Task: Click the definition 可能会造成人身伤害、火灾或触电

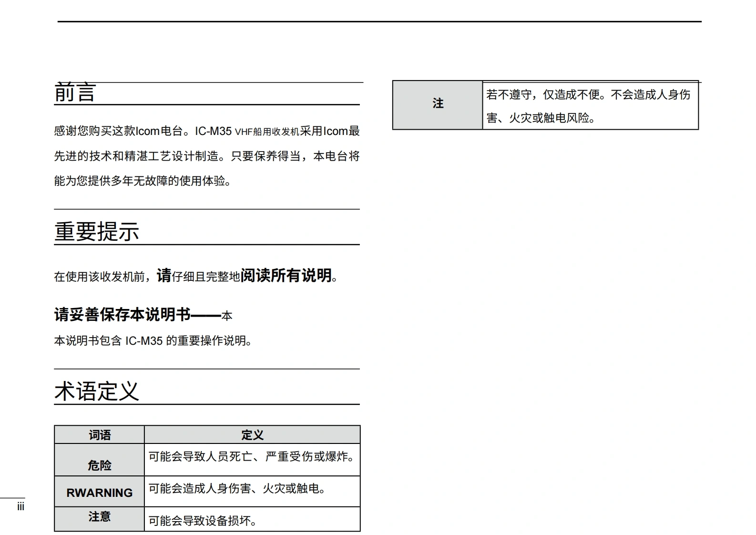Action: (x=237, y=489)
